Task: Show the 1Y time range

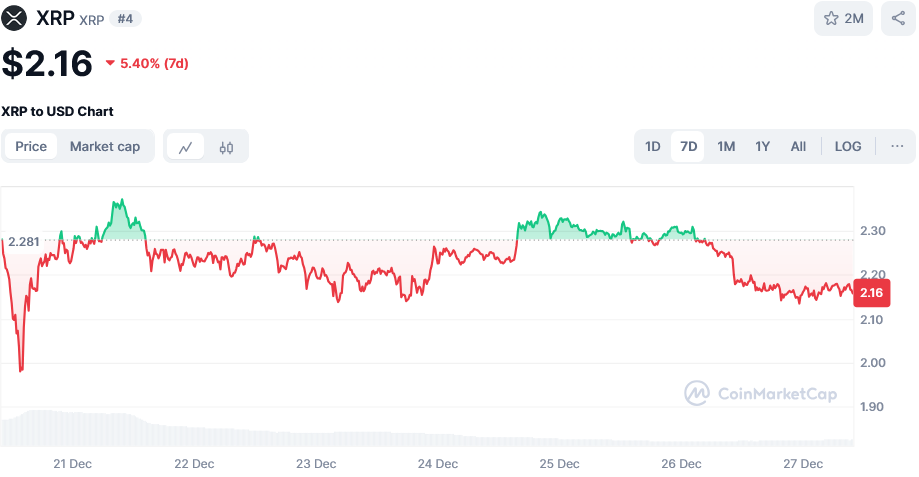Action: point(762,146)
